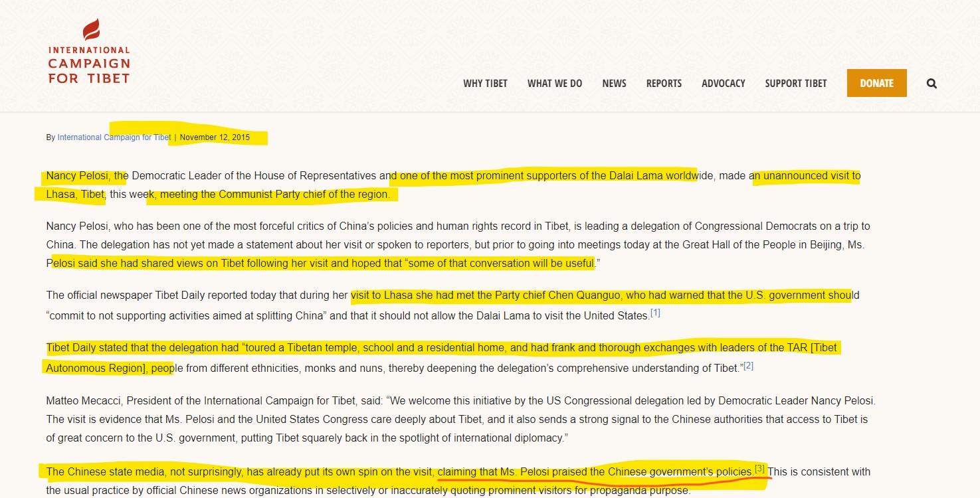
Task: Open the Support Tibet menu
Action: [796, 84]
